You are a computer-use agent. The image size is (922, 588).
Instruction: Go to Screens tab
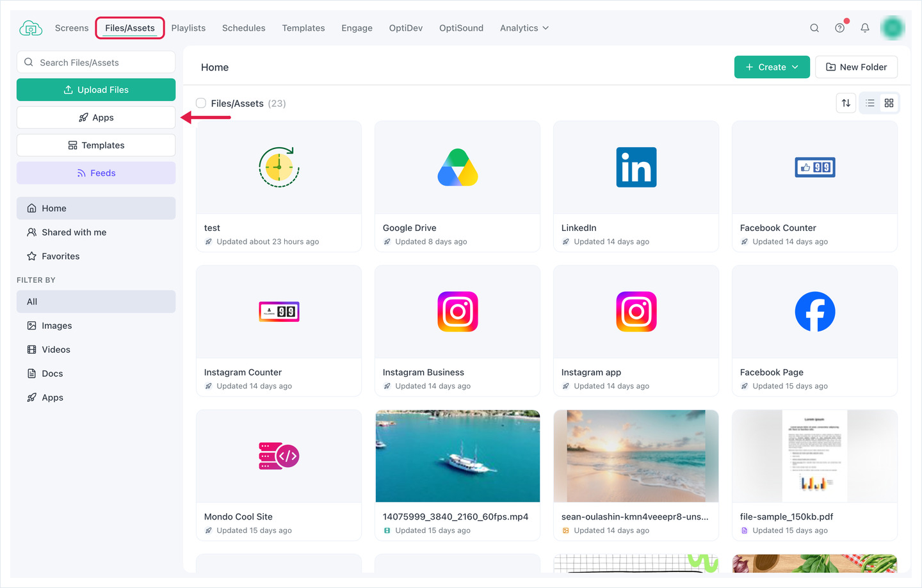pos(72,28)
